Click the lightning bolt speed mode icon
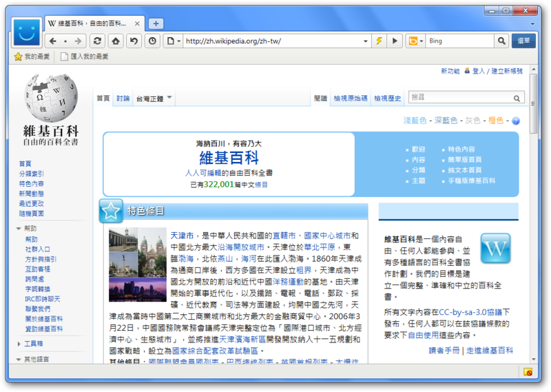Screen dimensions: 551x392 click(x=379, y=41)
